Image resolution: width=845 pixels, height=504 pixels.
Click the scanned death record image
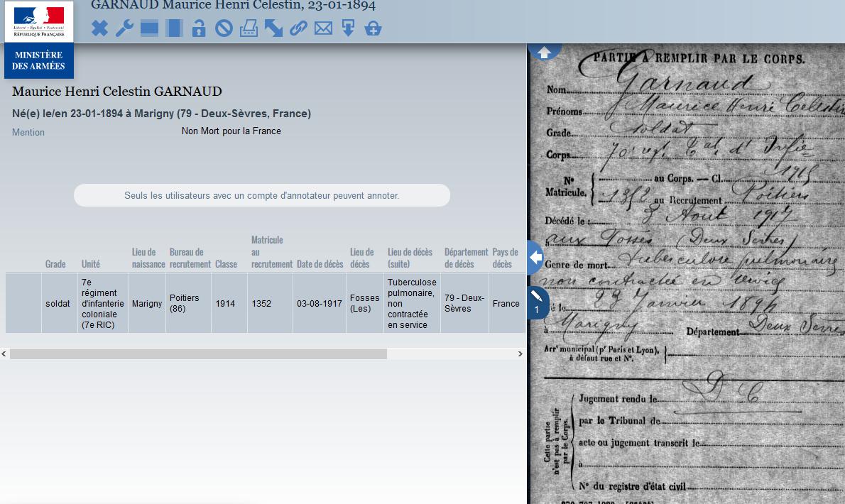click(687, 273)
